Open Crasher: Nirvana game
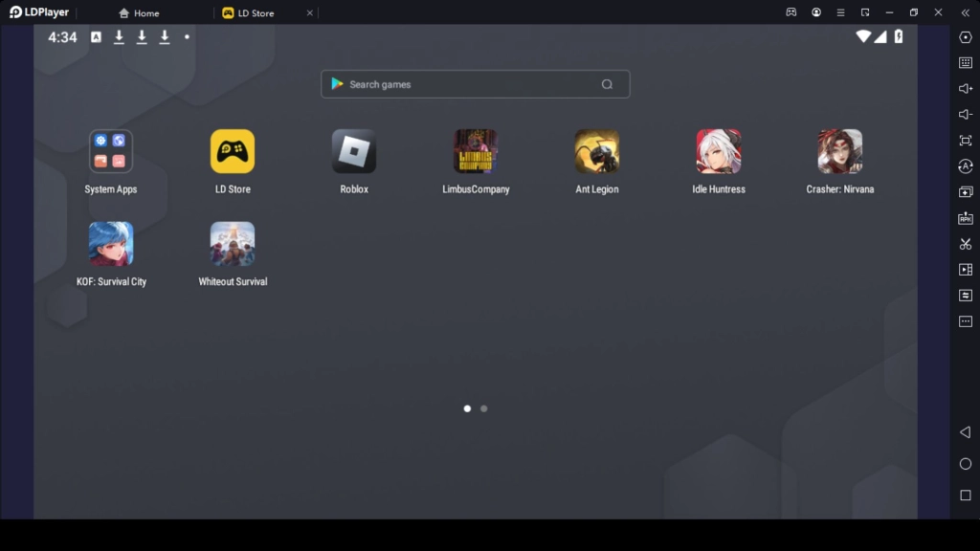The width and height of the screenshot is (980, 551). [x=840, y=151]
